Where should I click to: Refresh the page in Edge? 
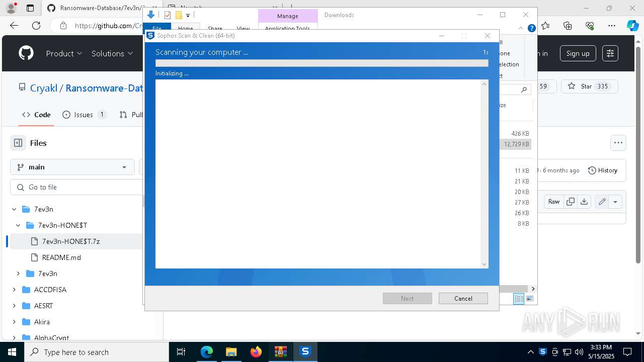point(36,26)
